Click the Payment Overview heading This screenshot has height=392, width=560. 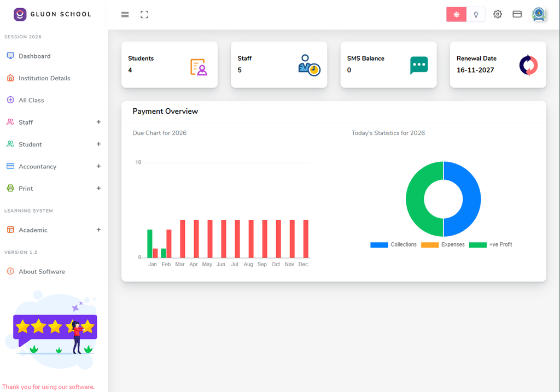(x=165, y=111)
